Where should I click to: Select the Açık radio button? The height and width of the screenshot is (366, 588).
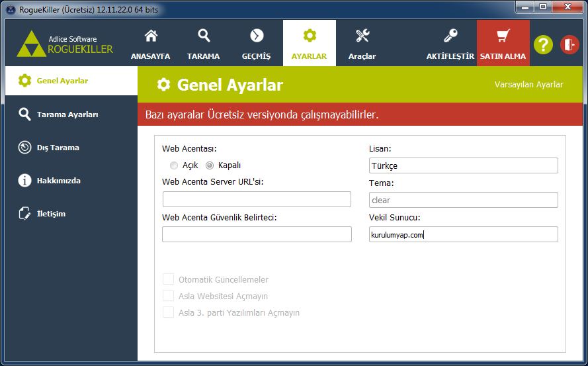[174, 165]
